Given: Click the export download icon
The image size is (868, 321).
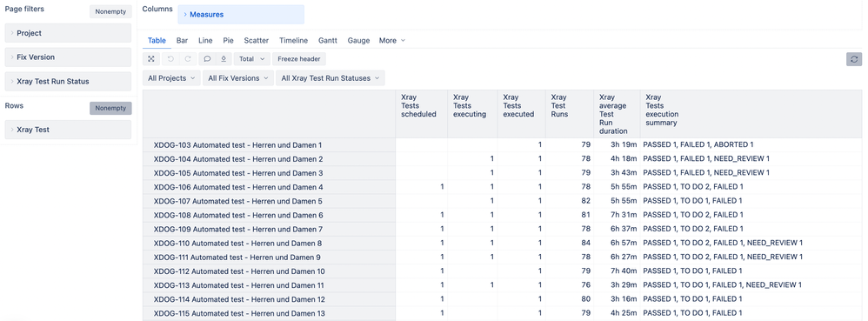Looking at the screenshot, I should click(x=224, y=58).
